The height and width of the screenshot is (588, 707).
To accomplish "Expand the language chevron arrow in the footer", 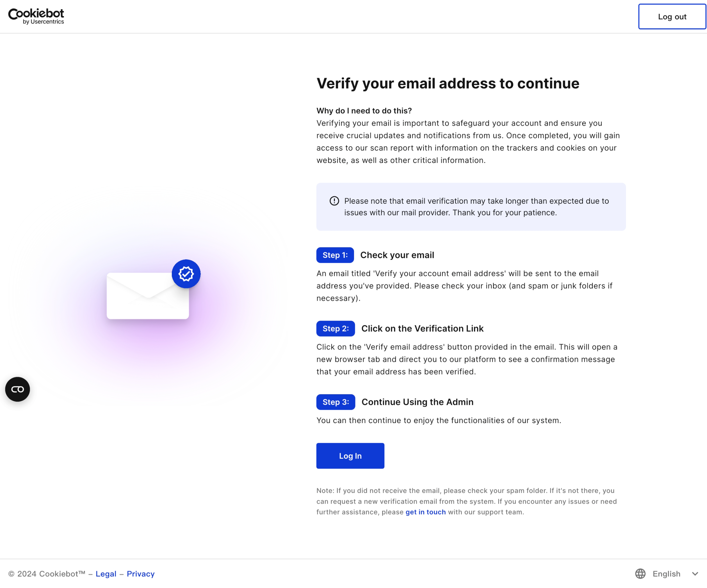I will click(695, 573).
